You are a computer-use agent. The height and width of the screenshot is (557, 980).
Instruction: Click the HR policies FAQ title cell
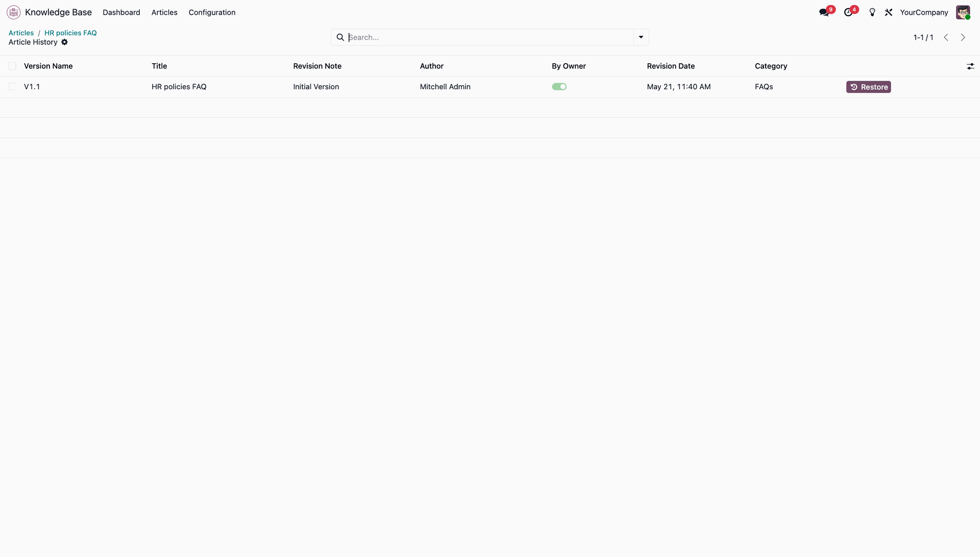(x=179, y=87)
